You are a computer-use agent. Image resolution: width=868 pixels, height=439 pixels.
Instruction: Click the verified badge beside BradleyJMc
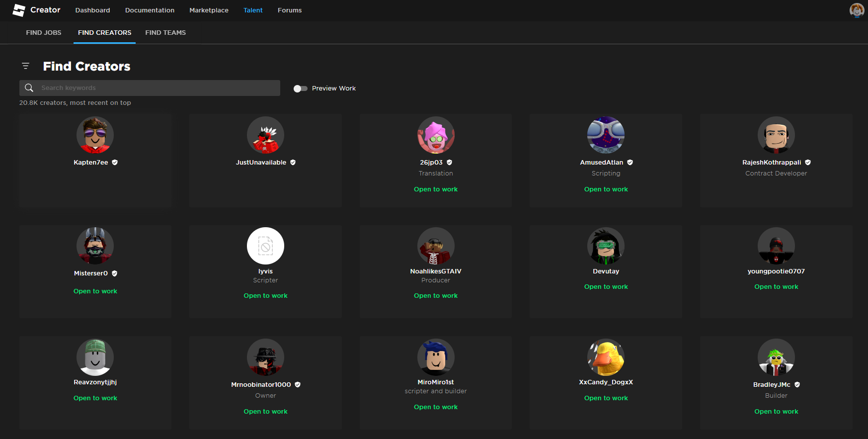[x=797, y=385]
